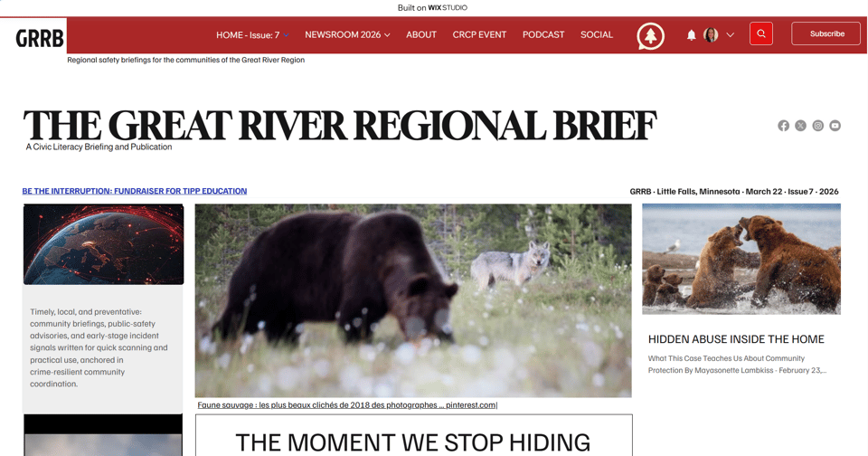Go to the ABOUT page
The width and height of the screenshot is (868, 456).
pos(421,35)
